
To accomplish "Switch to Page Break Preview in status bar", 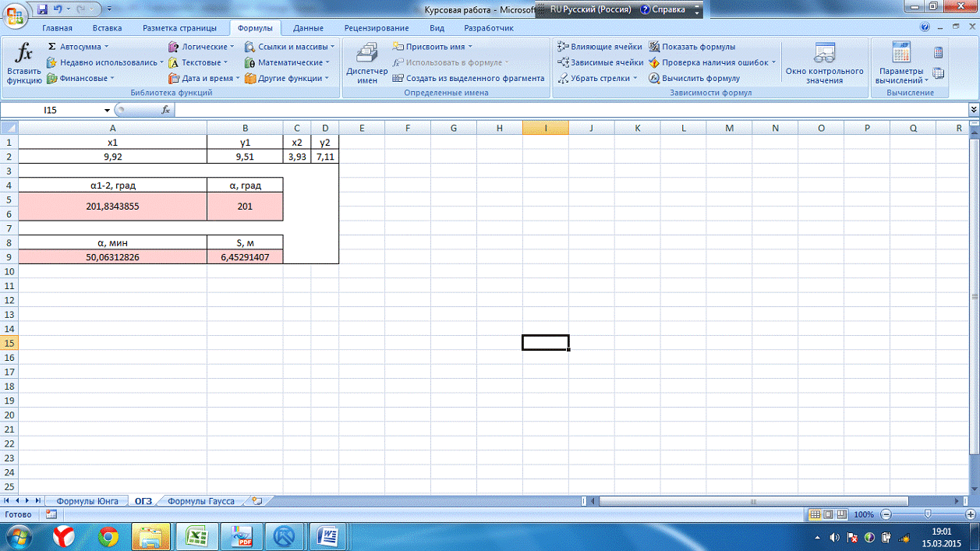I will point(842,515).
